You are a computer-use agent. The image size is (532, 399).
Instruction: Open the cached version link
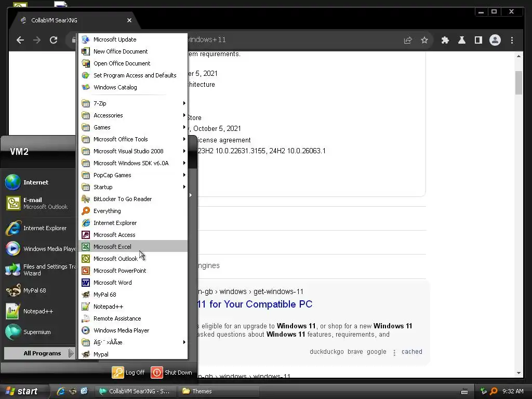(412, 352)
